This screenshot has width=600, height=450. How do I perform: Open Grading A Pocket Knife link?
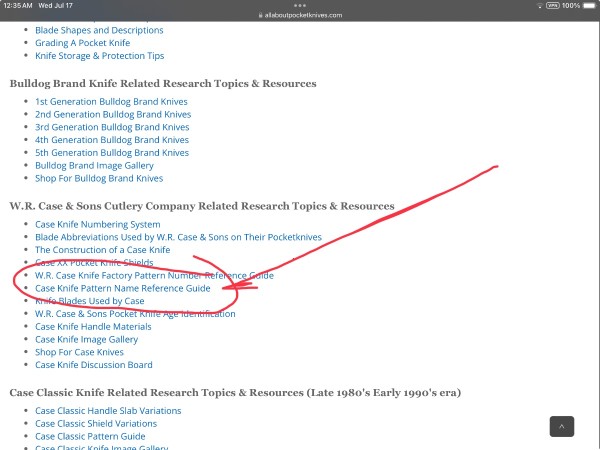[83, 43]
